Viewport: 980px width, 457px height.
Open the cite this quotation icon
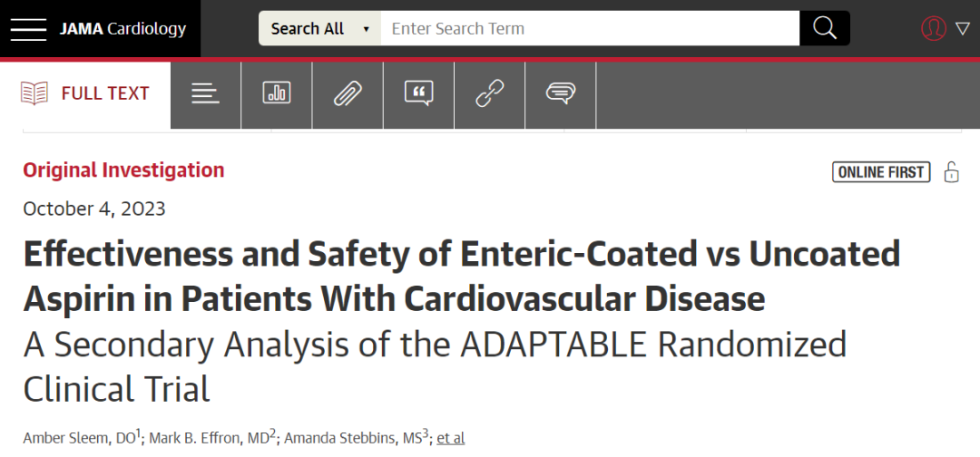[x=418, y=93]
